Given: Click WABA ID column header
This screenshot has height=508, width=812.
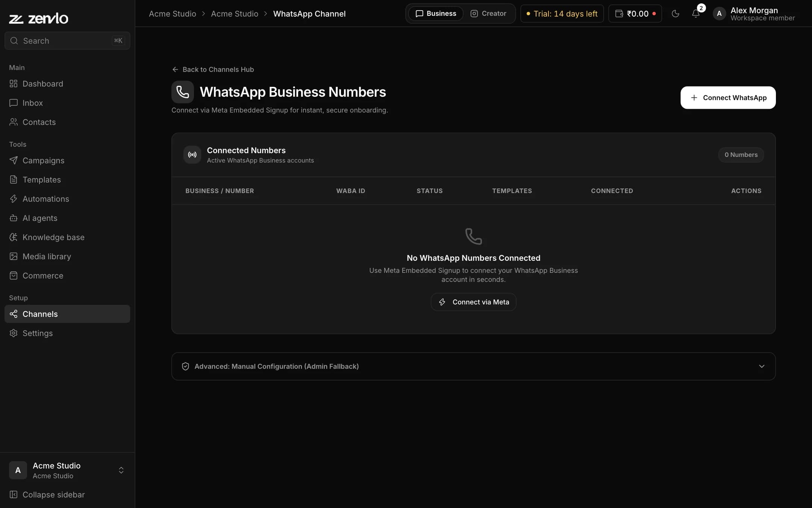Looking at the screenshot, I should tap(351, 191).
